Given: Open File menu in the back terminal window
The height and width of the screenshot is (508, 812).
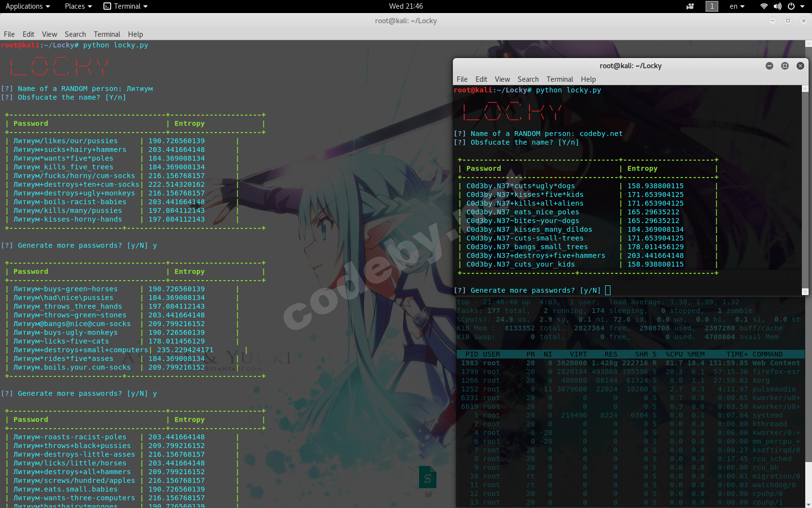Looking at the screenshot, I should (x=9, y=34).
